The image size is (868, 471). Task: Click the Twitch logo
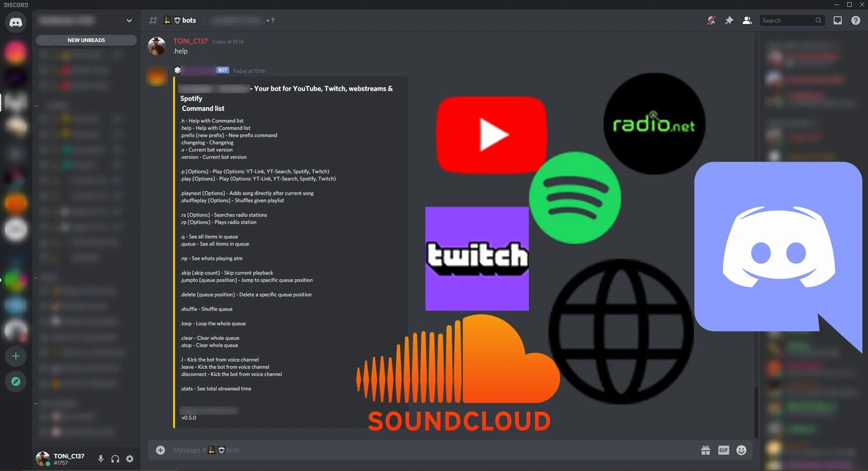pyautogui.click(x=477, y=259)
